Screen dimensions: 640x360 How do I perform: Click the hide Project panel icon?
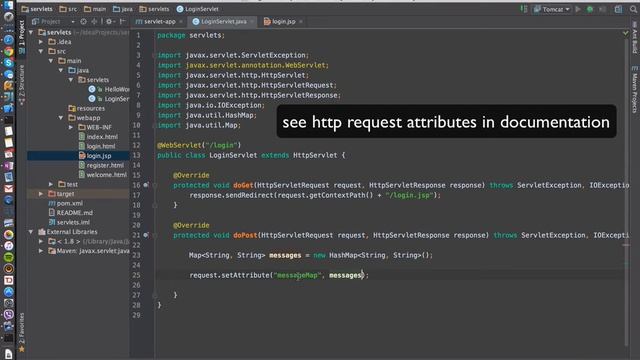pos(122,22)
